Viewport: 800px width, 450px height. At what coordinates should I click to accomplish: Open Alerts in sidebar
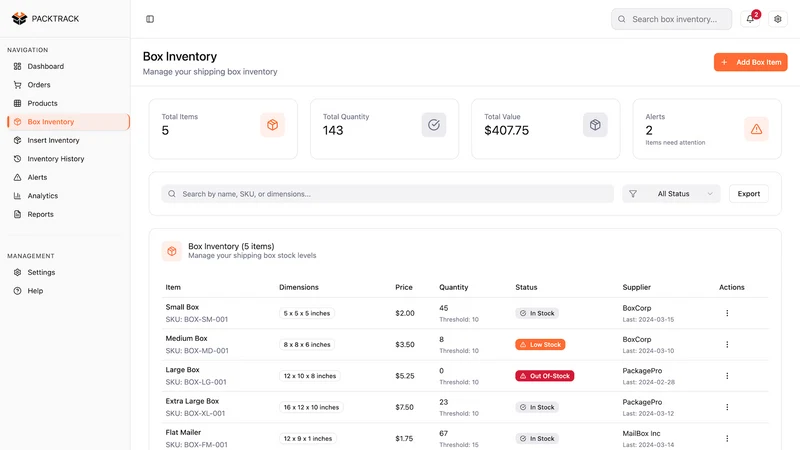(x=68, y=177)
